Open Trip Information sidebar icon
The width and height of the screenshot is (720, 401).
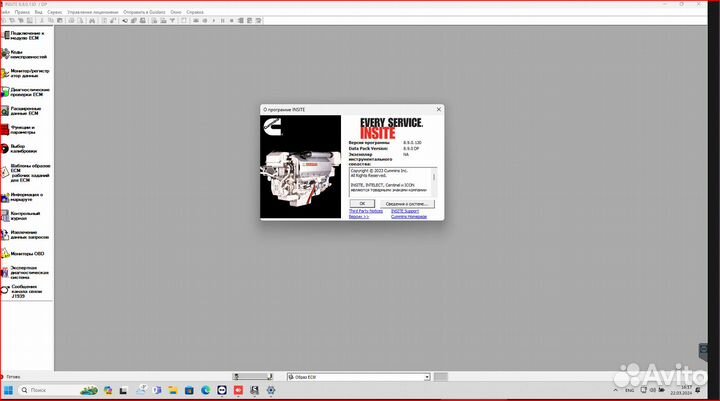tap(5, 196)
